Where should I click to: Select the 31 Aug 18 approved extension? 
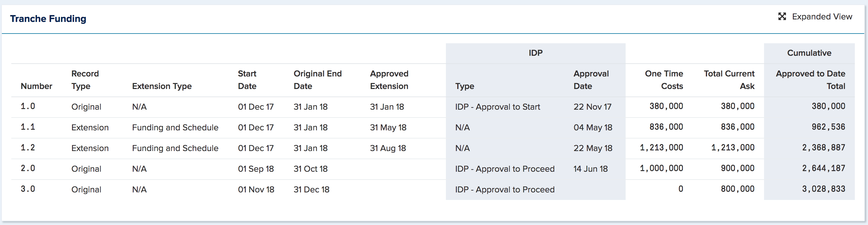pos(388,148)
